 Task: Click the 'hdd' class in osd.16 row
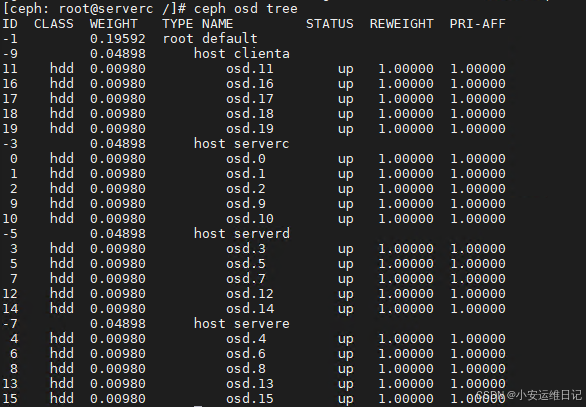[x=62, y=84]
